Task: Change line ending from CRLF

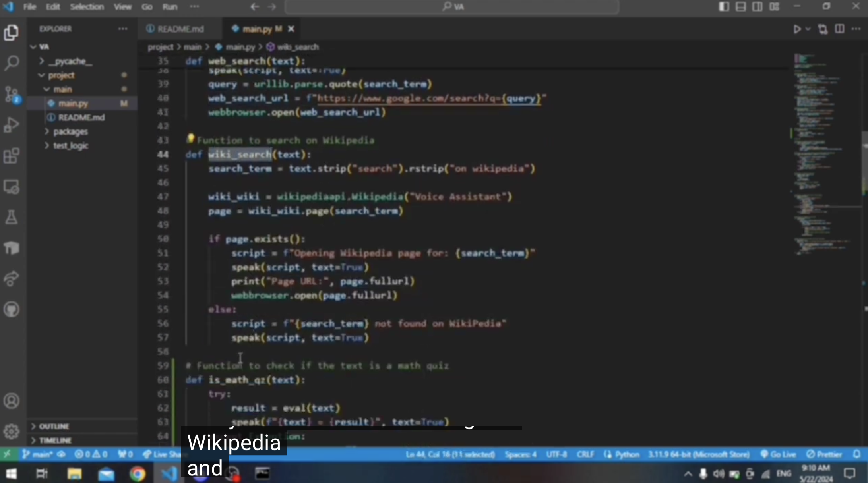Action: 585,454
